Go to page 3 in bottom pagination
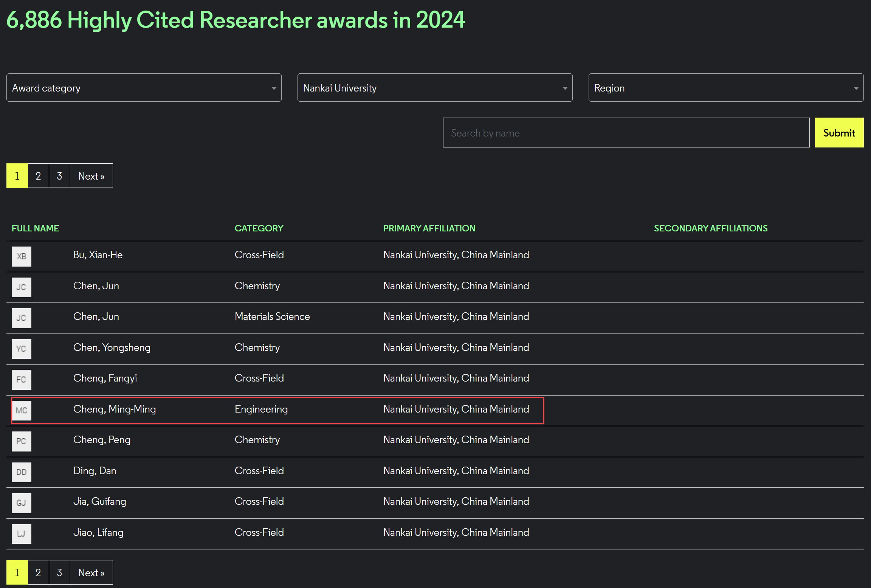The image size is (871, 588). 59,572
